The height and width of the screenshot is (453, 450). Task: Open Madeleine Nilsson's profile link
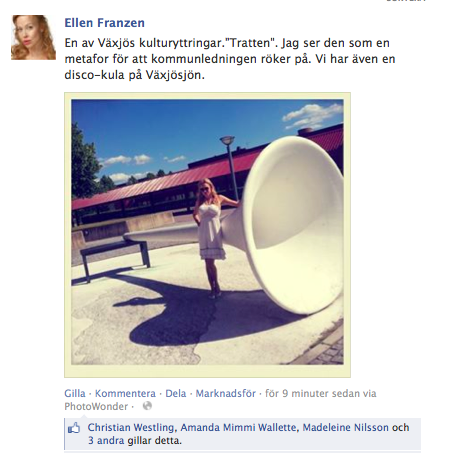(345, 427)
